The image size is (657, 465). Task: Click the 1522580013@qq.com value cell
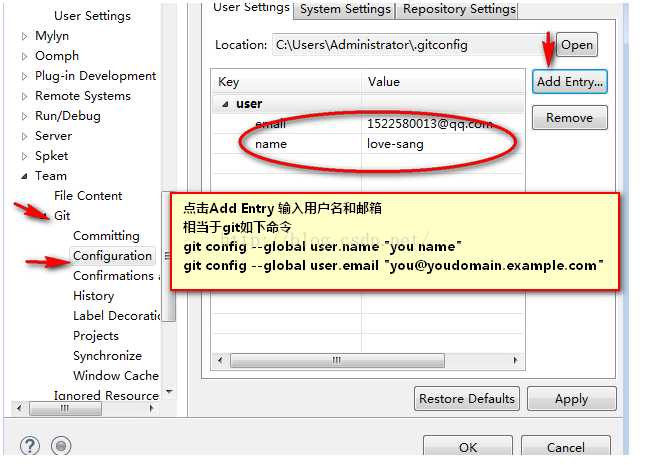[429, 124]
